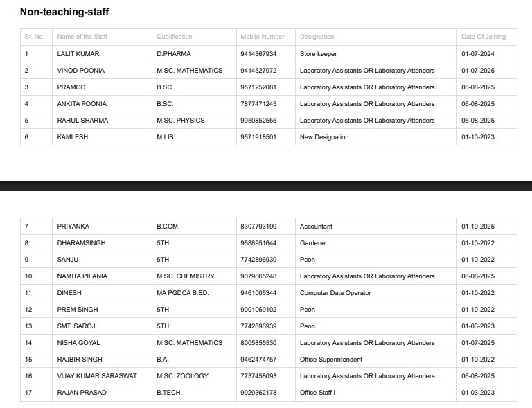Image resolution: width=532 pixels, height=408 pixels.
Task: Click the 'Accountant' designation for PRIYANKA
Action: point(316,227)
